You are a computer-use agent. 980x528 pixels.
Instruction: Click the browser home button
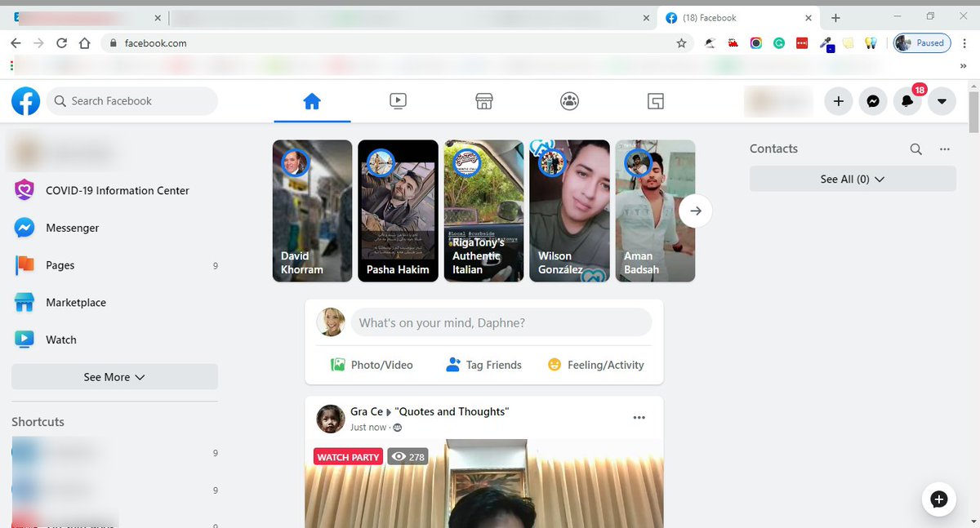[84, 43]
